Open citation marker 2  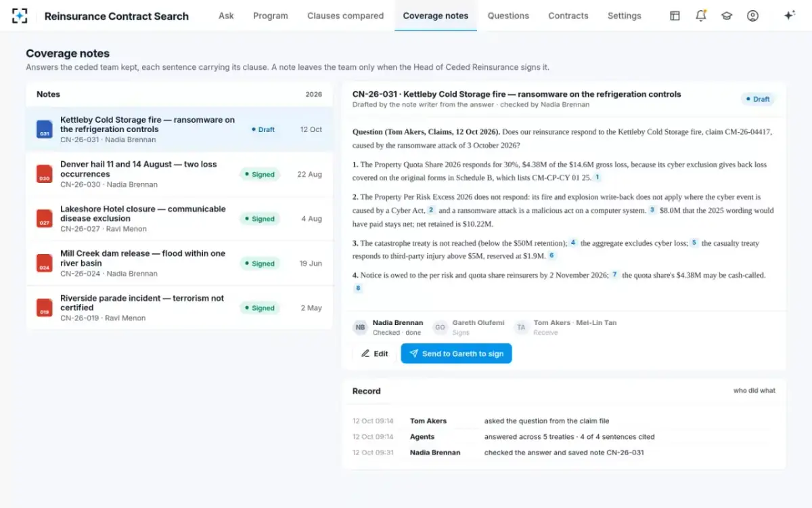click(431, 210)
